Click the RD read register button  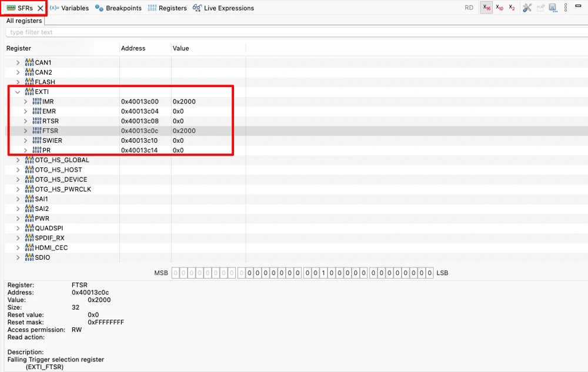coord(469,8)
